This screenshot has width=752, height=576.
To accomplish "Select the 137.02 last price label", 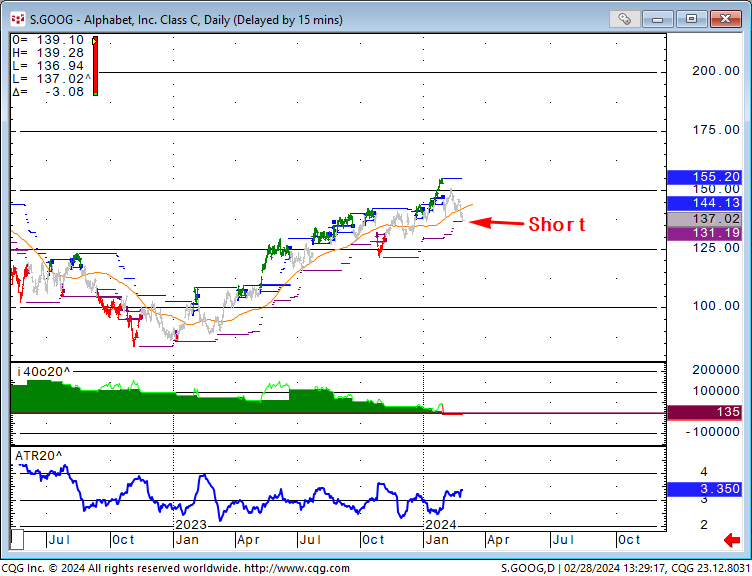I will click(704, 219).
